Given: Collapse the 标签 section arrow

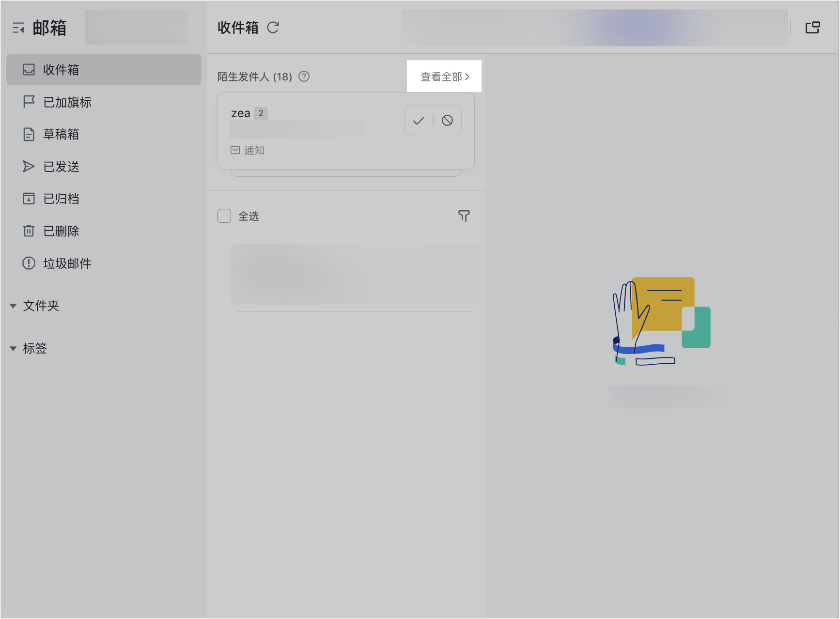Looking at the screenshot, I should coord(13,348).
